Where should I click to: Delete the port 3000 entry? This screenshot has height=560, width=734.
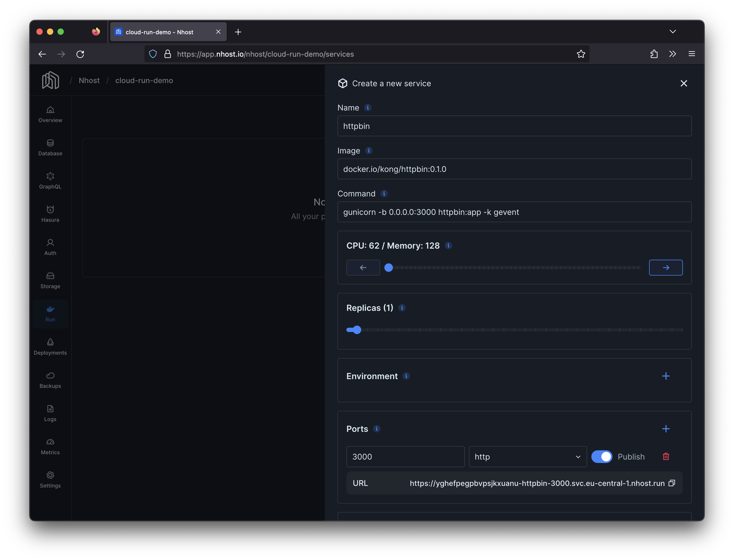pyautogui.click(x=666, y=456)
